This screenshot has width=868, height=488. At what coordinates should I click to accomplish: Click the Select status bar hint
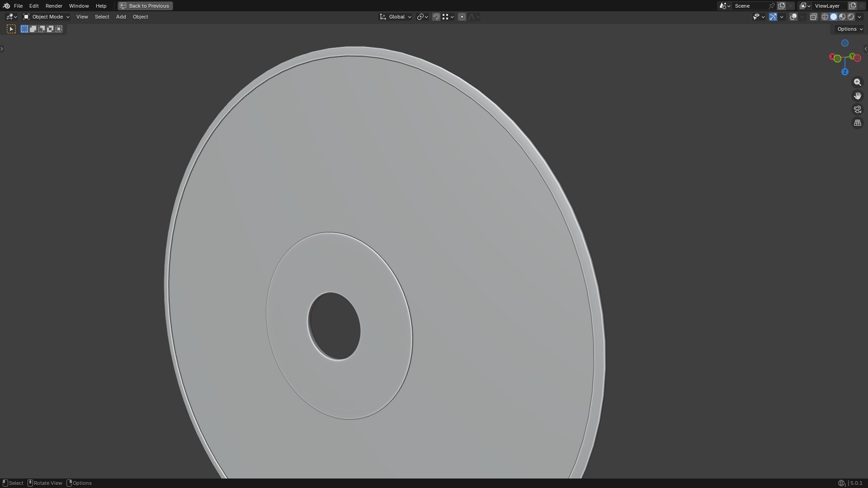[13, 483]
